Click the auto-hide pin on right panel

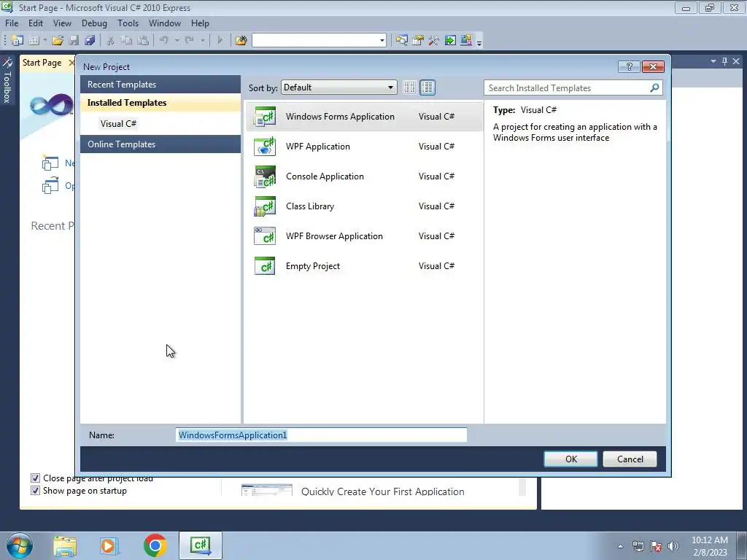pos(724,61)
